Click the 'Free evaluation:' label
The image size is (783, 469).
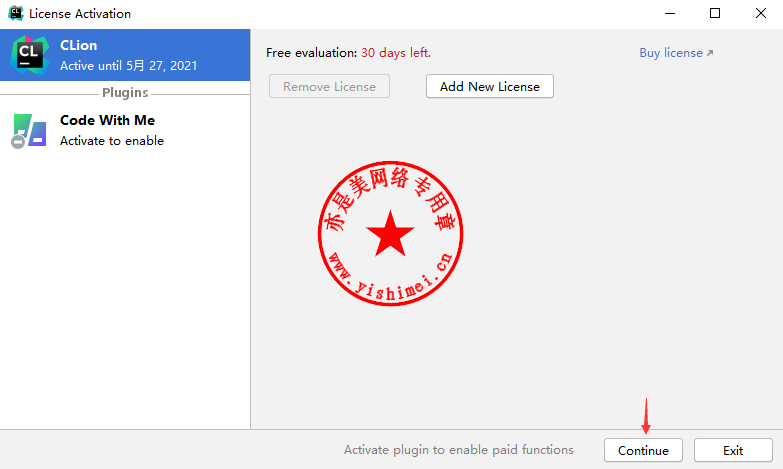pos(312,53)
